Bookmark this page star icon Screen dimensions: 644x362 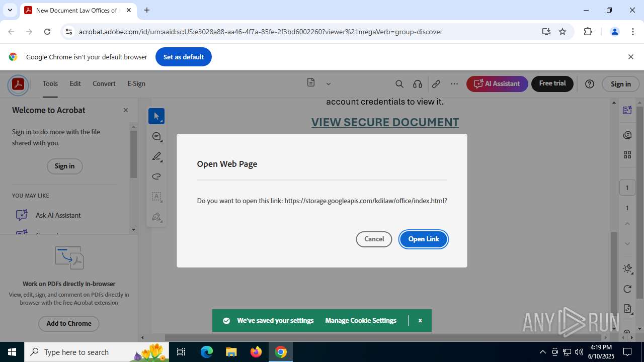point(562,32)
